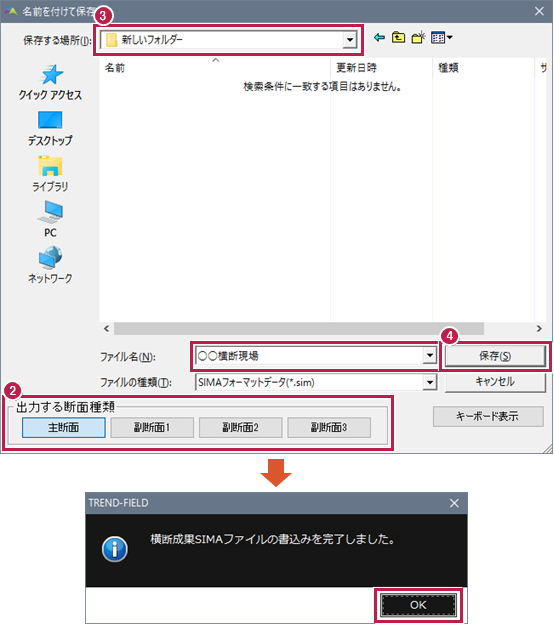Confirm the message with OK
This screenshot has width=554, height=625.
tap(418, 605)
